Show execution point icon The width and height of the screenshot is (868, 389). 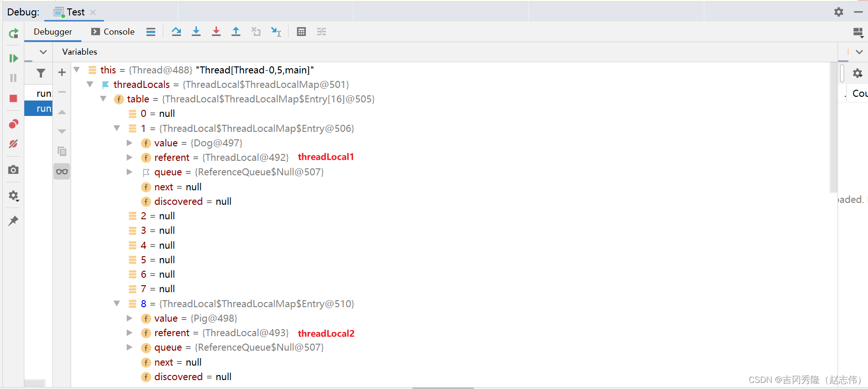151,32
